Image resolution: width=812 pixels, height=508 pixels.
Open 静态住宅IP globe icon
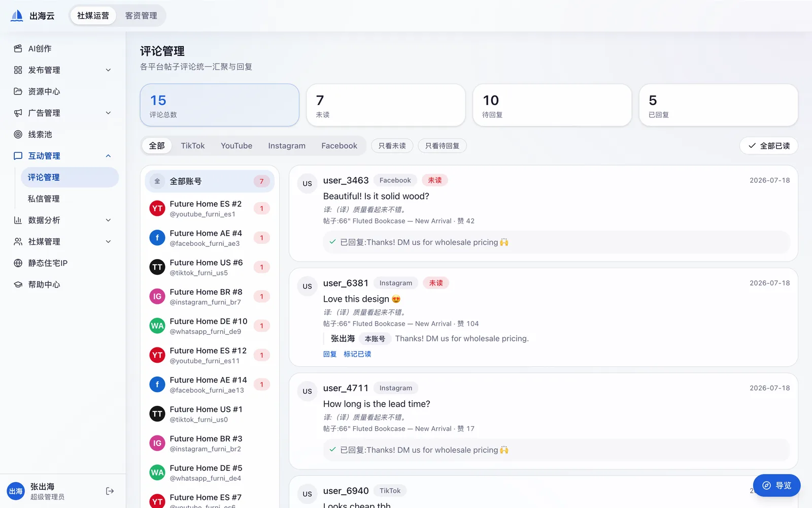click(18, 263)
